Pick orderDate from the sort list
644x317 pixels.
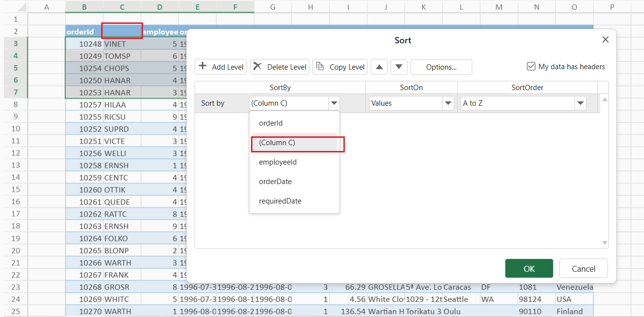(275, 182)
